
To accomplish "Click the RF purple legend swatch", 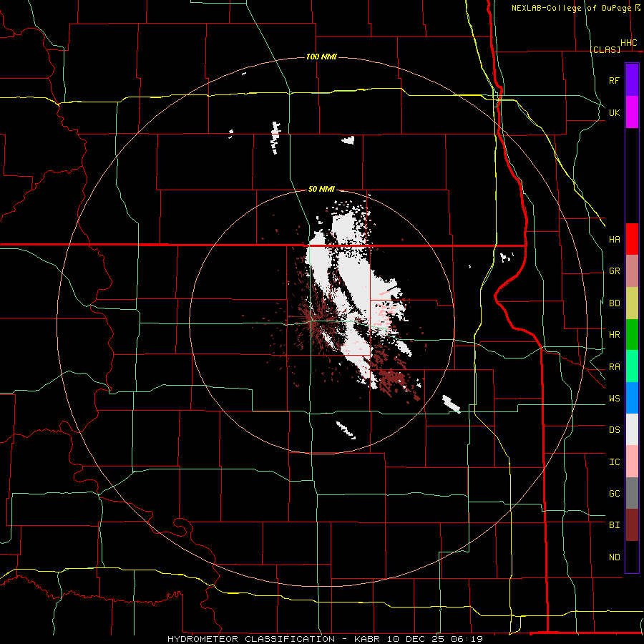I will point(632,80).
